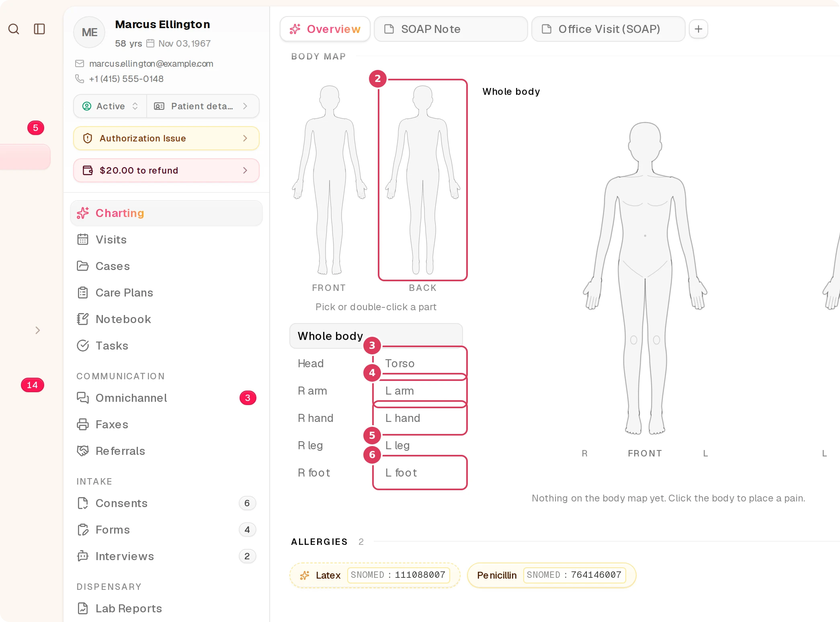Viewport: 840px width, 622px height.
Task: Open the Notebook pencil icon
Action: coord(83,319)
